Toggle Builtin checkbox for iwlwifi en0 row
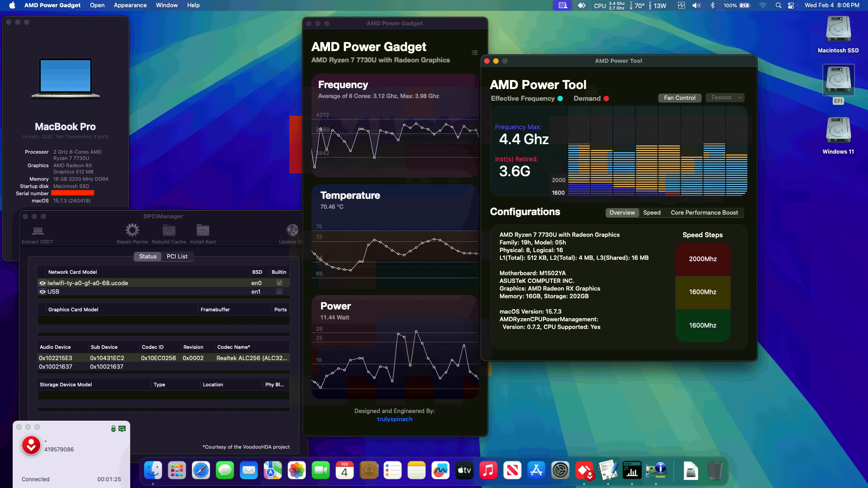 pyautogui.click(x=279, y=283)
